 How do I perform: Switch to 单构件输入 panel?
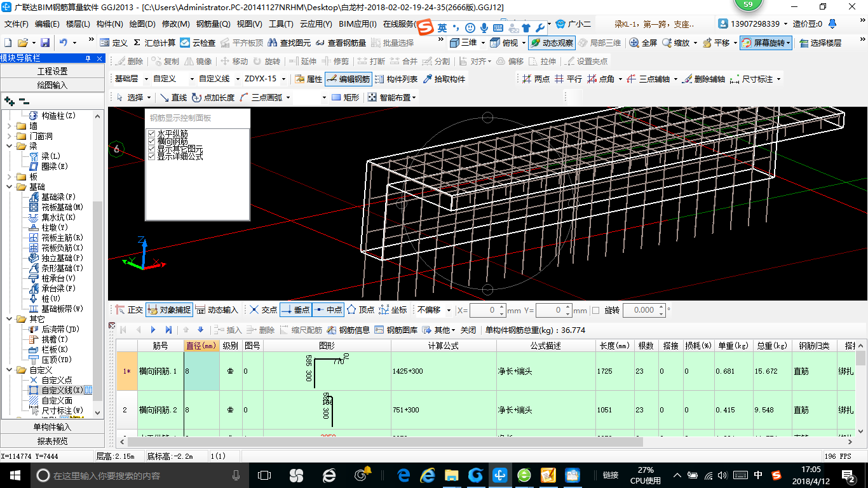(x=52, y=427)
